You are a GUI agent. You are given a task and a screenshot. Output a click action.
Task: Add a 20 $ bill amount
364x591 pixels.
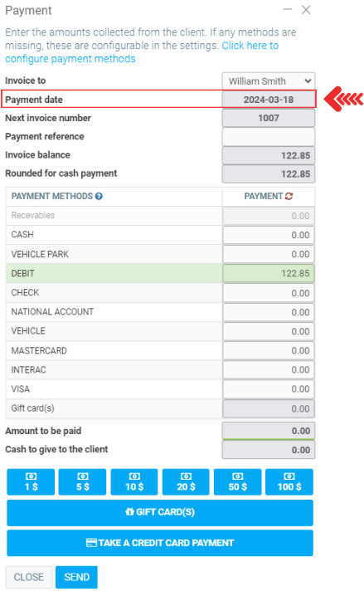click(186, 481)
